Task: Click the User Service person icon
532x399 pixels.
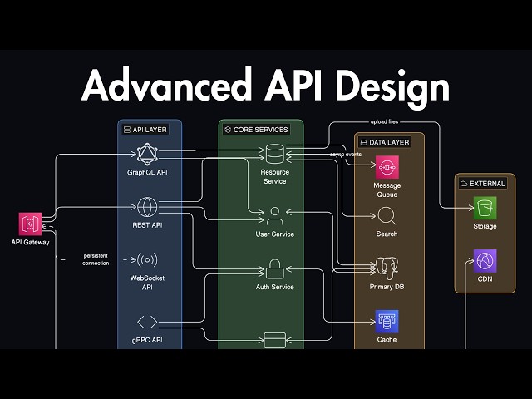Action: (275, 216)
